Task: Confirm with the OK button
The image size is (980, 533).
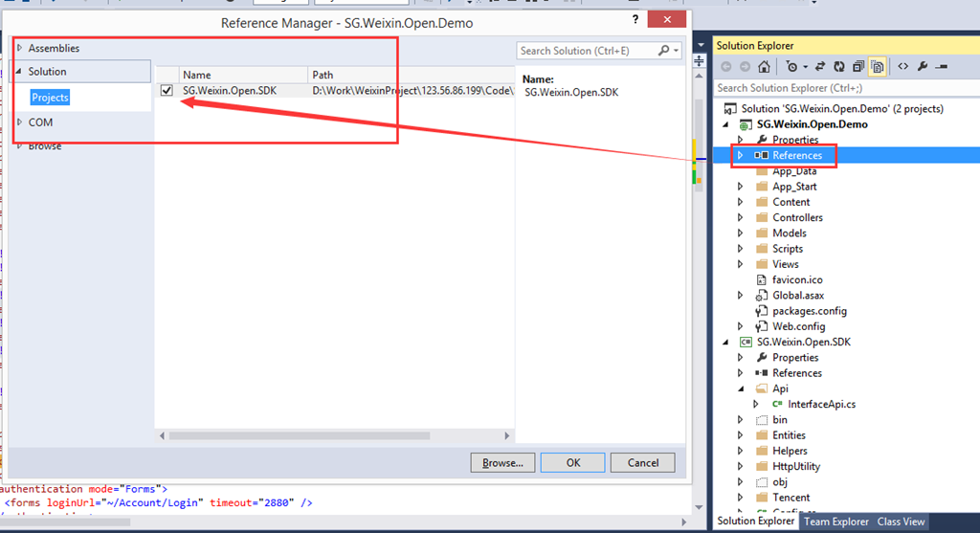Action: [x=572, y=463]
